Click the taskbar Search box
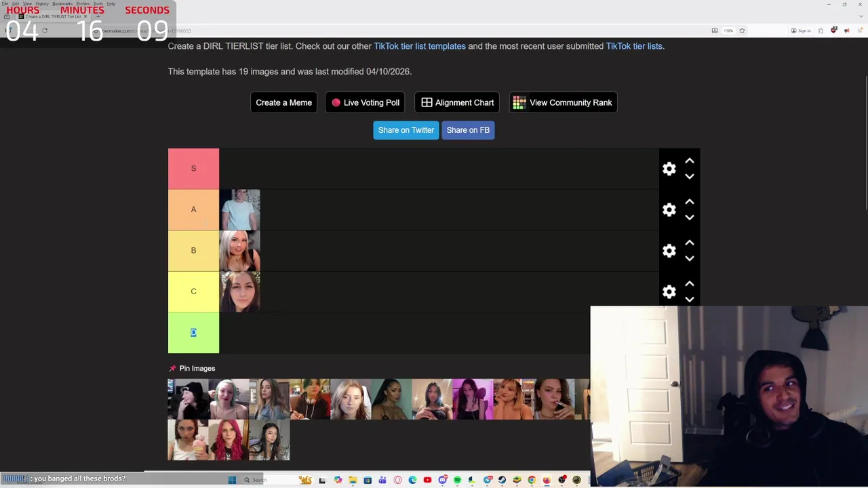 (278, 480)
